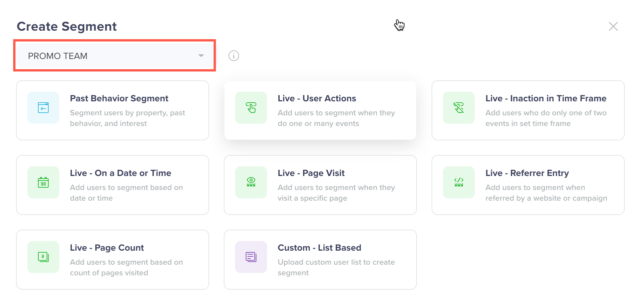Image resolution: width=644 pixels, height=304 pixels.
Task: Choose Live - Inaction in Time Frame segment
Action: click(x=528, y=110)
